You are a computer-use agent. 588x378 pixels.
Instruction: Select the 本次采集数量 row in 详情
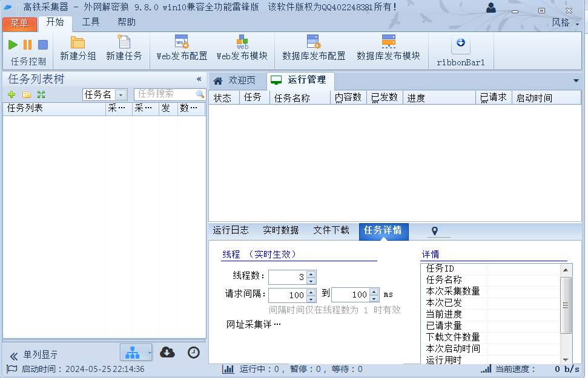[491, 291]
